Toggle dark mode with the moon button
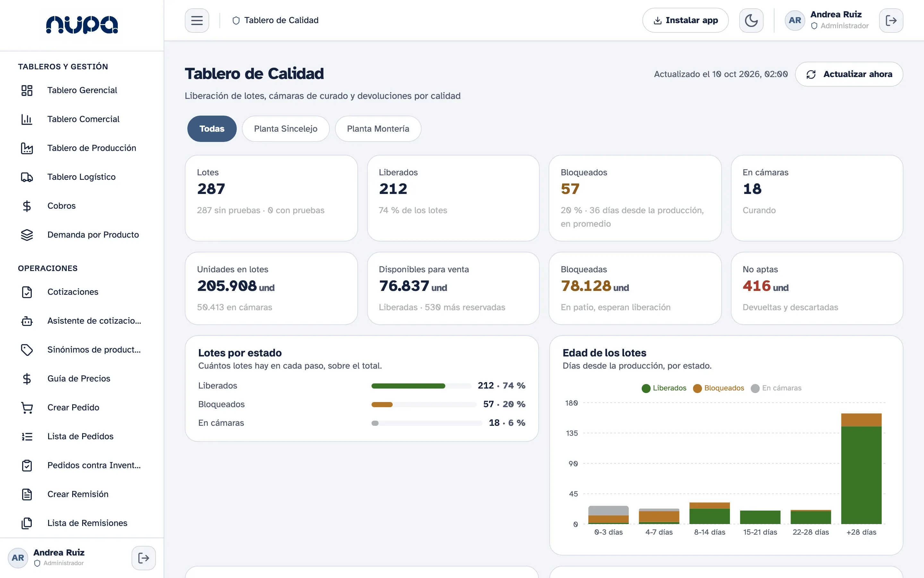Viewport: 924px width, 578px height. click(x=751, y=20)
